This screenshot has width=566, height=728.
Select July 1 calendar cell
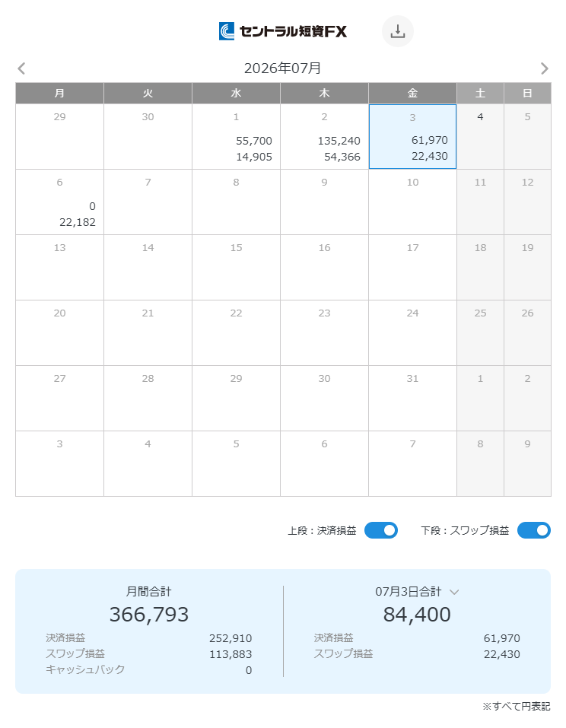pos(236,136)
